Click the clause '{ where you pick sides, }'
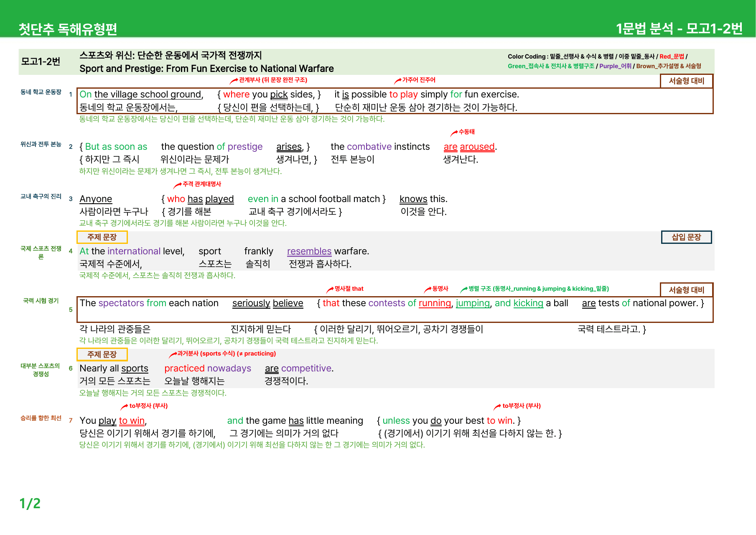This screenshot has width=756, height=535. point(269,95)
